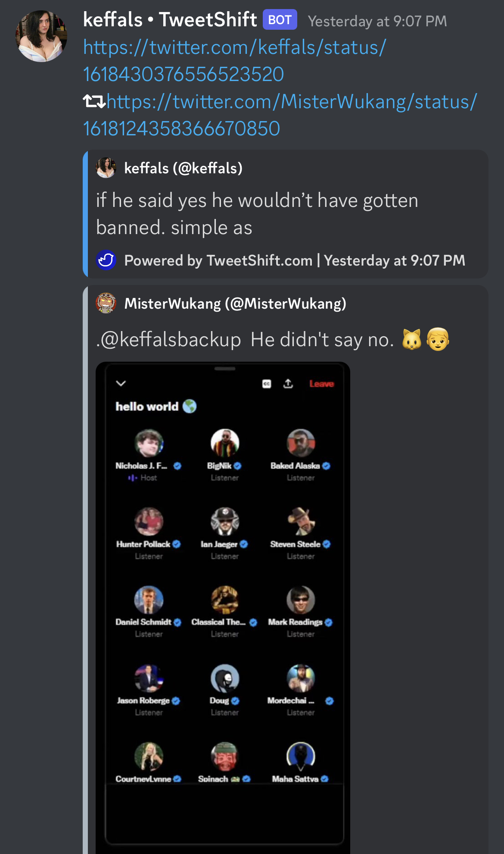Screen dimensions: 504x854
Task: Click the BOT badge tag
Action: (280, 20)
